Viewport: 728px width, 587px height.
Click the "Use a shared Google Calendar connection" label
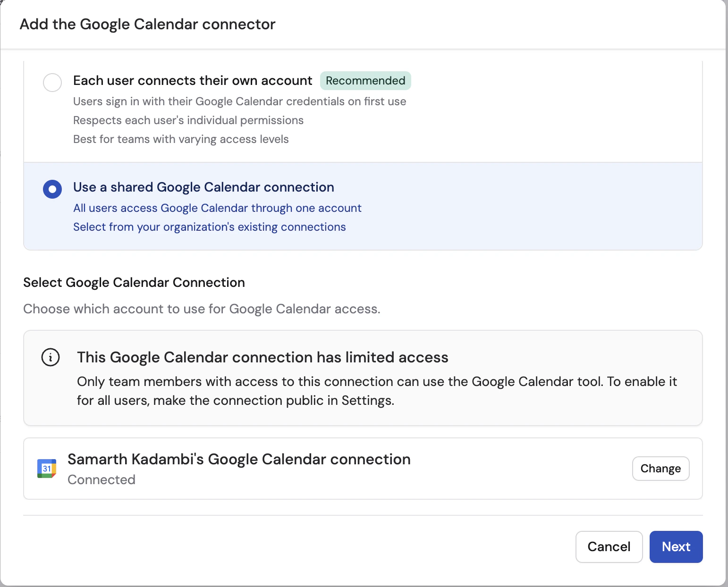click(203, 187)
